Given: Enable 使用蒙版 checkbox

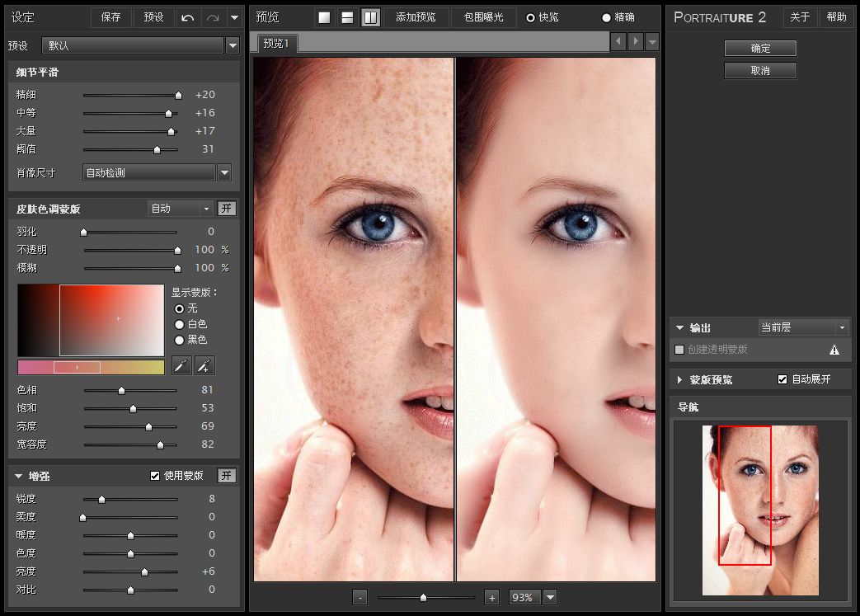Looking at the screenshot, I should (155, 476).
